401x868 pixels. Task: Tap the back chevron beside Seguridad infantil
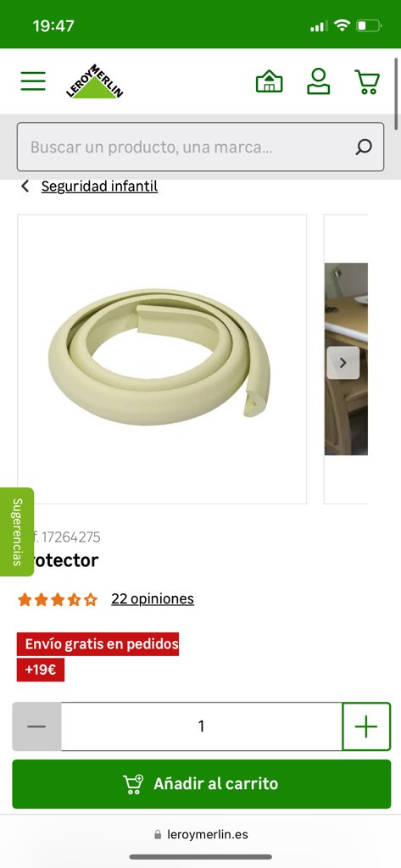[25, 186]
